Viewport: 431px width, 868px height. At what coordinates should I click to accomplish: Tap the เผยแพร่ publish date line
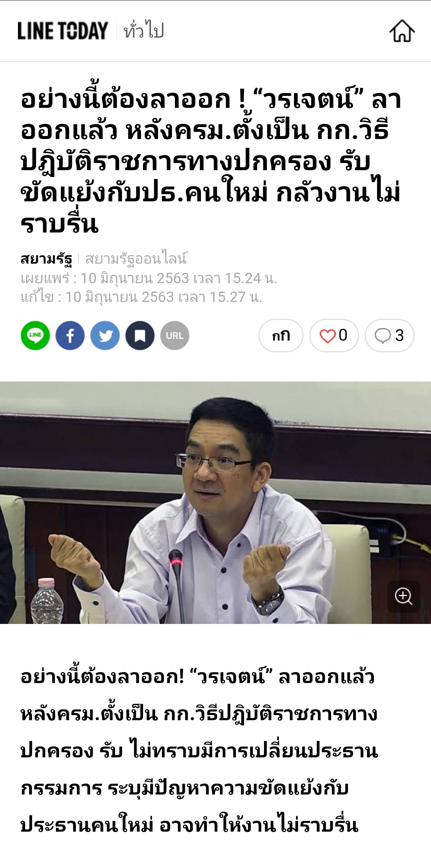[149, 278]
